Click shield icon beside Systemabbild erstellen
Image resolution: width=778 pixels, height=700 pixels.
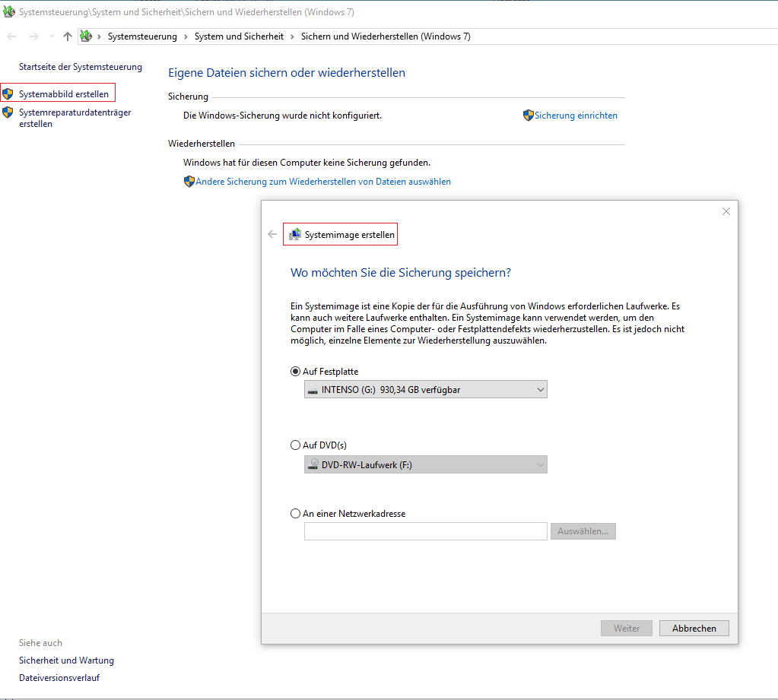(8, 93)
